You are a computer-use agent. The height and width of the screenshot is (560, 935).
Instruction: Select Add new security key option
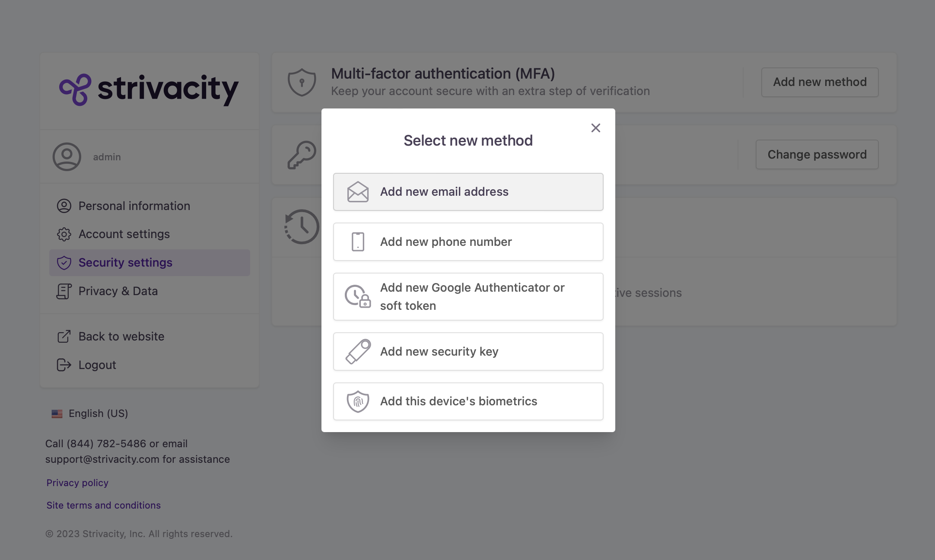468,351
